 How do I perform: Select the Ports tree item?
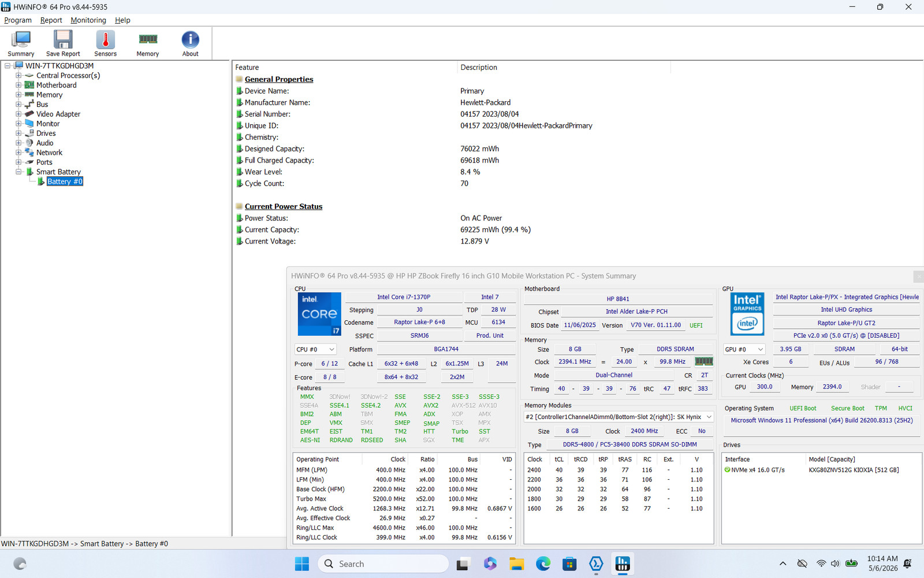pos(44,162)
